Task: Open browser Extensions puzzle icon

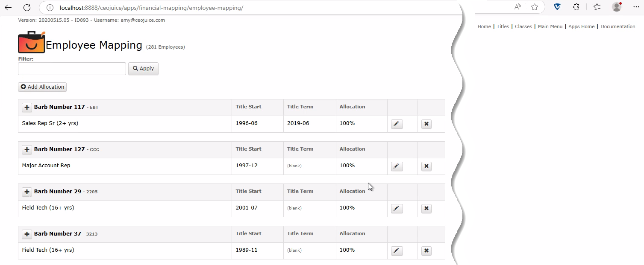Action: pyautogui.click(x=576, y=7)
